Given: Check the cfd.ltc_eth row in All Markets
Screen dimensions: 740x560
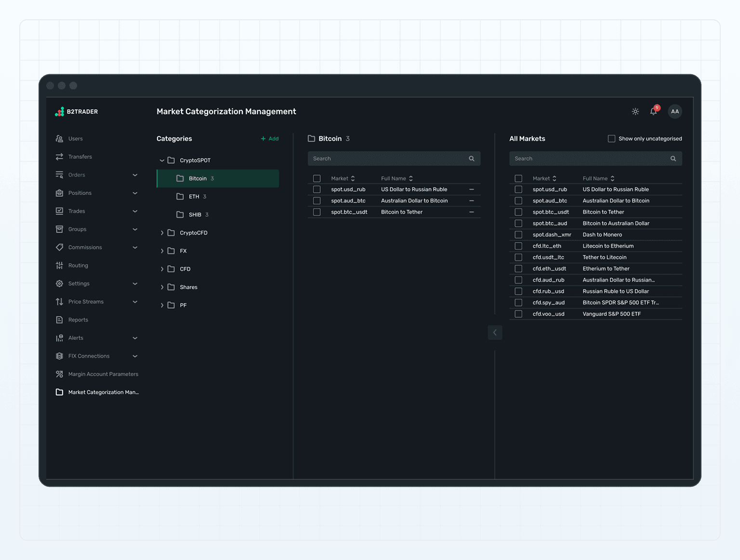Looking at the screenshot, I should [518, 246].
